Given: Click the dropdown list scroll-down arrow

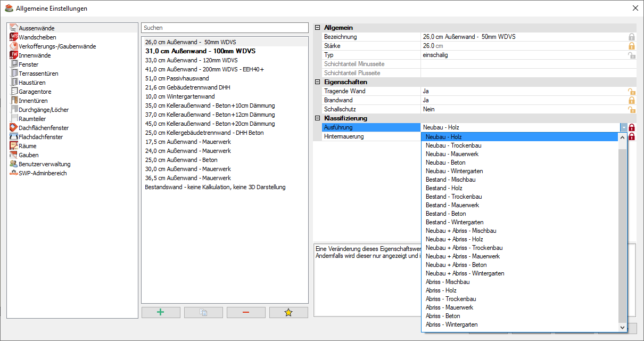Looking at the screenshot, I should point(623,328).
